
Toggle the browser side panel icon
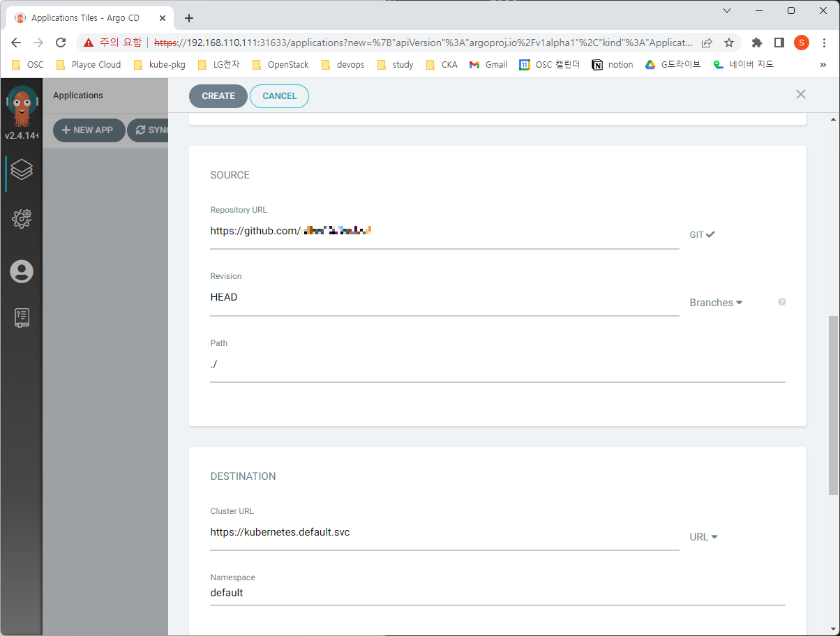click(x=779, y=43)
